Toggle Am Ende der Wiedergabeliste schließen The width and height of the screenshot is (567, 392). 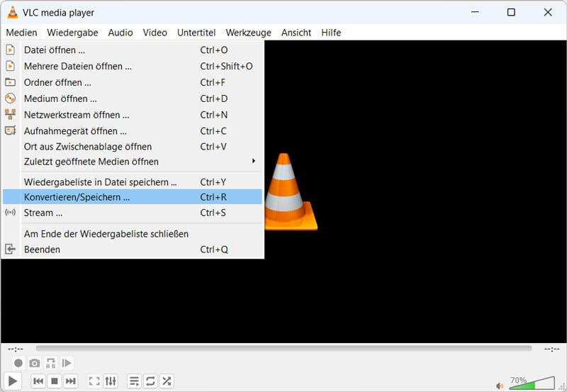point(133,234)
